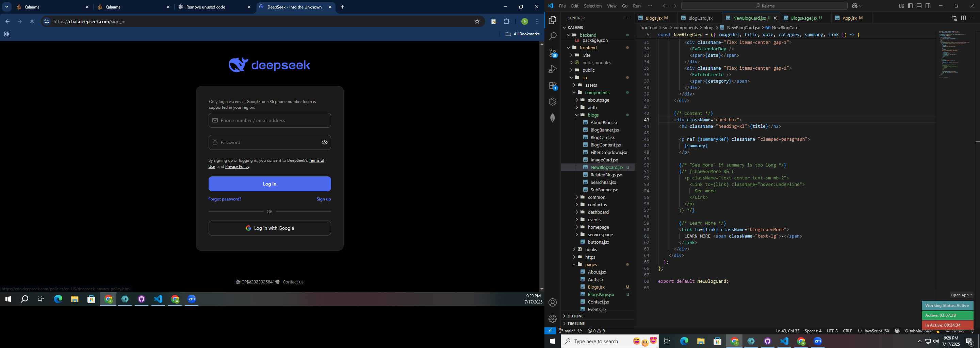980x348 pixels.
Task: Click problems count in status bar
Action: click(596, 331)
